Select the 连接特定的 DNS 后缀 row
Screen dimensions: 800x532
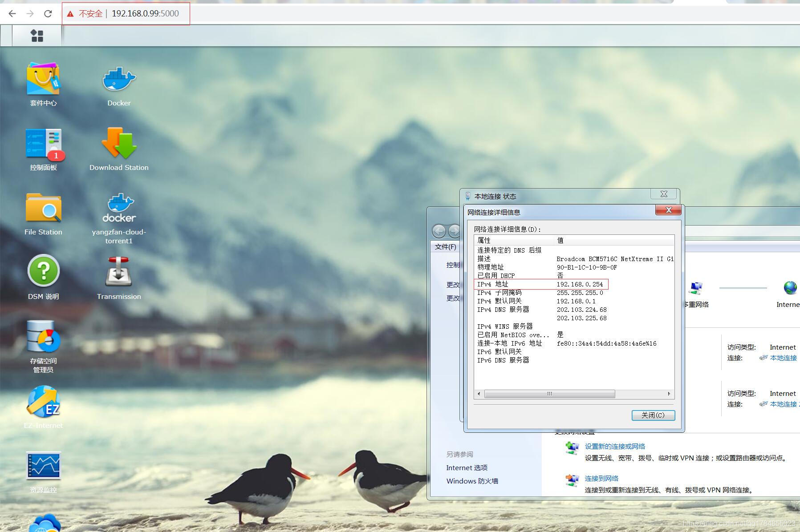point(574,250)
